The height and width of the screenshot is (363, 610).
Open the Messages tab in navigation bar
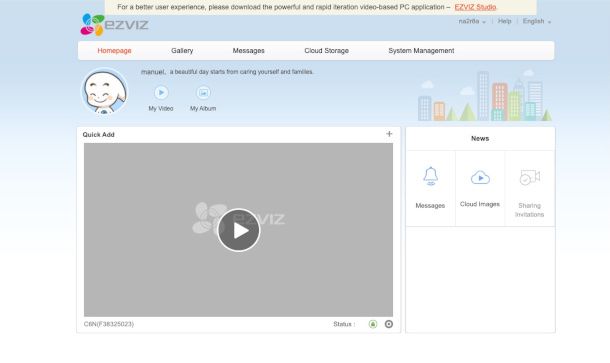click(x=248, y=51)
